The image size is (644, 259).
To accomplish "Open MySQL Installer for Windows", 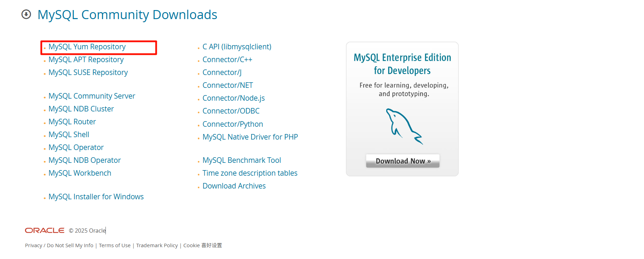I will 96,197.
